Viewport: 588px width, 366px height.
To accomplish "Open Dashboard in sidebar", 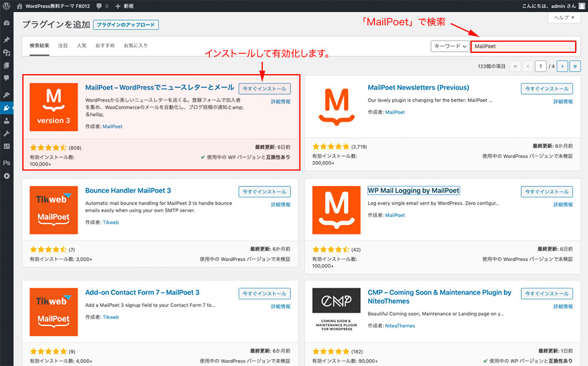I will click(x=6, y=23).
